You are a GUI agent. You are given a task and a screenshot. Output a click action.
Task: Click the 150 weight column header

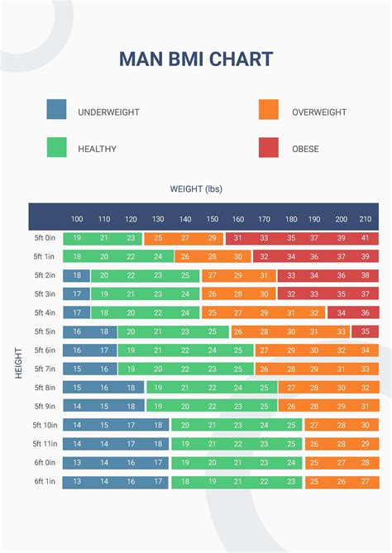point(212,219)
